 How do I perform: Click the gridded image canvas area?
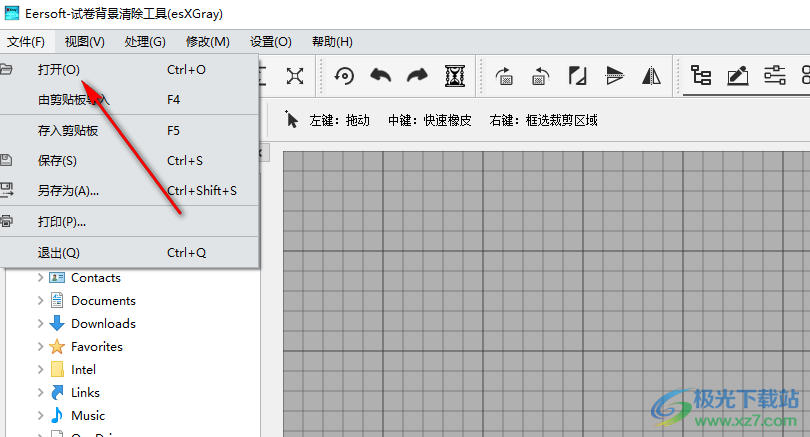[546, 294]
